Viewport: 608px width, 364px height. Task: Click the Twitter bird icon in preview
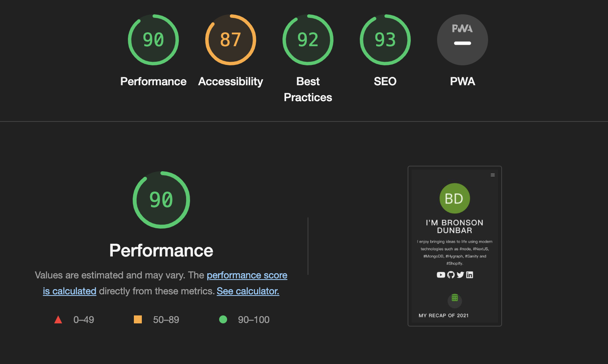pyautogui.click(x=460, y=275)
